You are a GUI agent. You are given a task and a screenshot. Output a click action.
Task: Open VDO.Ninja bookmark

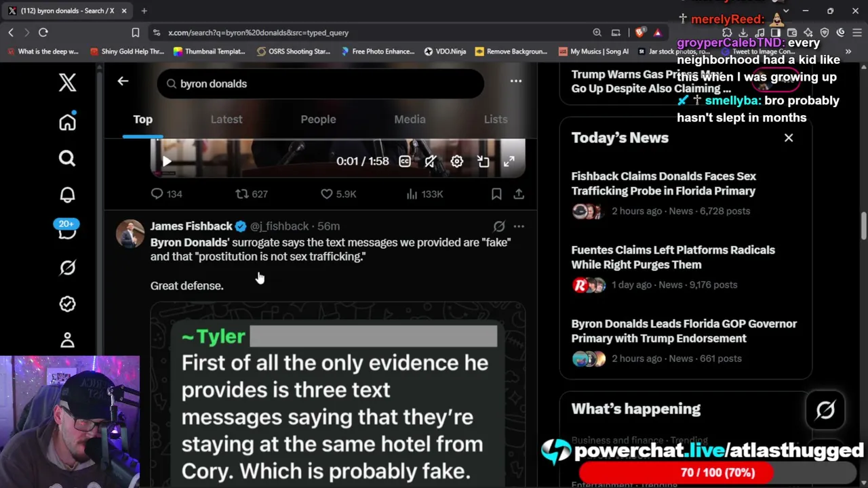point(445,52)
